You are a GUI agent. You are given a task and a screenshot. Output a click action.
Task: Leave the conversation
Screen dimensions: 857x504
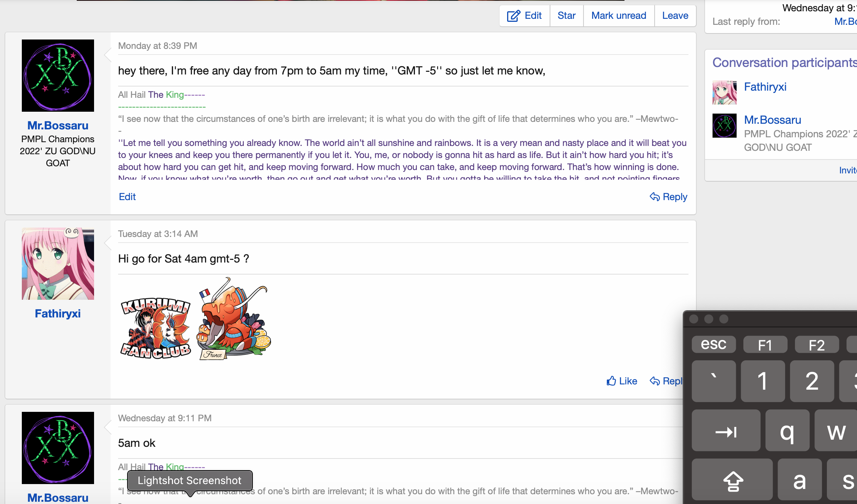click(675, 15)
